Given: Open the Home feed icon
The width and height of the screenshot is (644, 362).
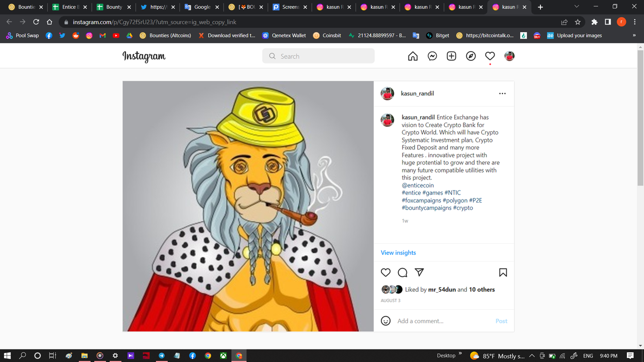Looking at the screenshot, I should [x=413, y=56].
